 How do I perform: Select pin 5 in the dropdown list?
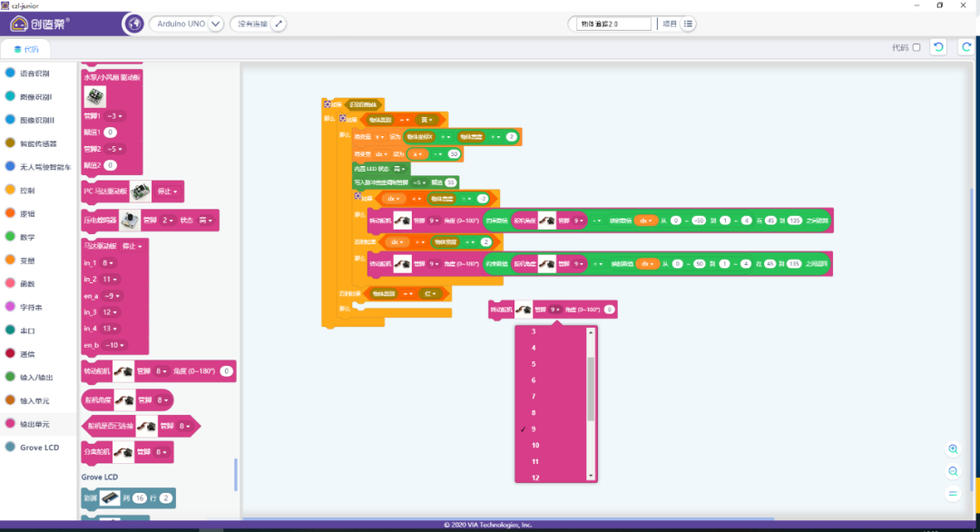click(x=534, y=364)
